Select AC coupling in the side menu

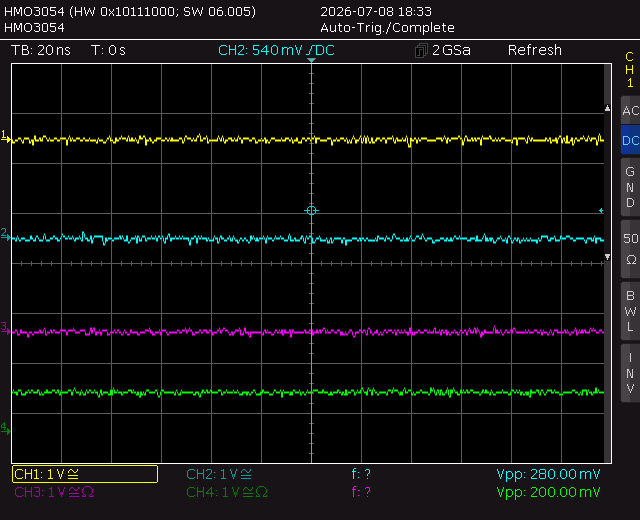[x=630, y=110]
